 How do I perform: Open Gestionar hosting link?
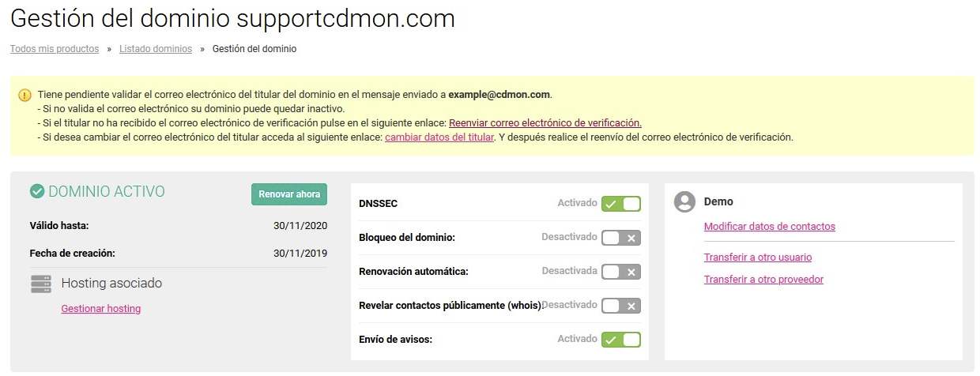[x=101, y=309]
